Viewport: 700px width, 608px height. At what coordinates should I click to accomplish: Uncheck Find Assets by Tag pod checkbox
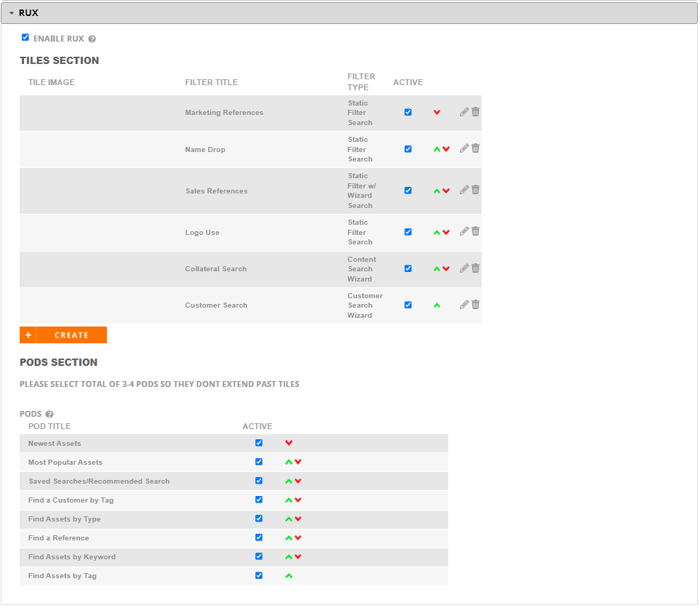259,575
